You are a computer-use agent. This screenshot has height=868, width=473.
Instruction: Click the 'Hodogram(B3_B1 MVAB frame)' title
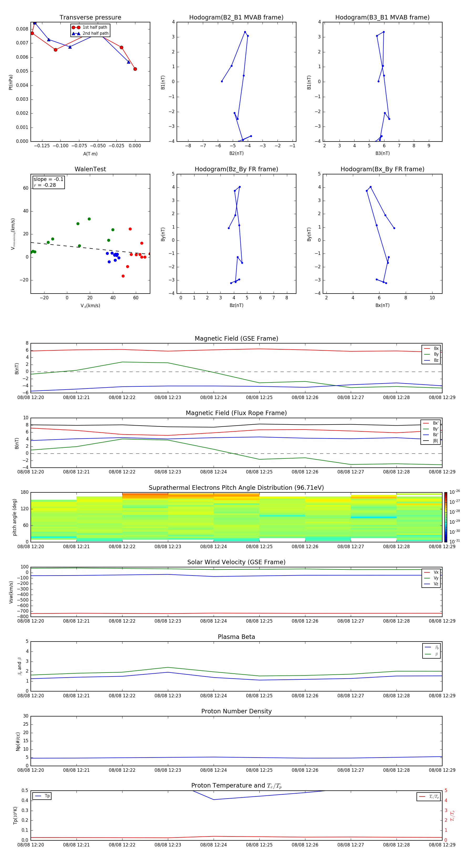tap(382, 18)
